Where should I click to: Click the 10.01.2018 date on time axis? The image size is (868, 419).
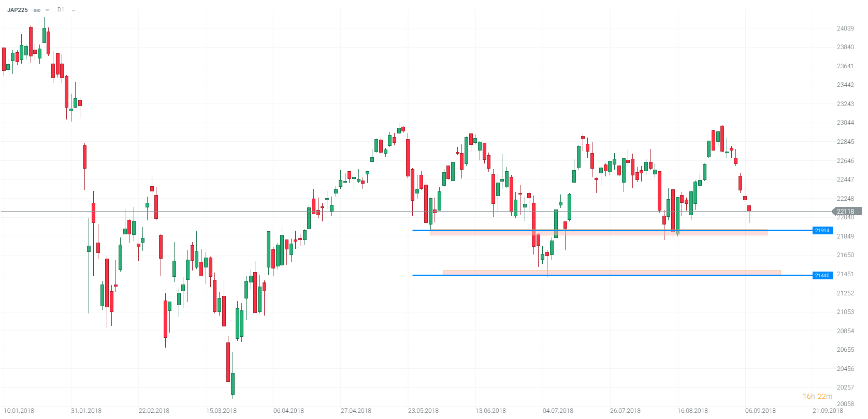tap(19, 411)
